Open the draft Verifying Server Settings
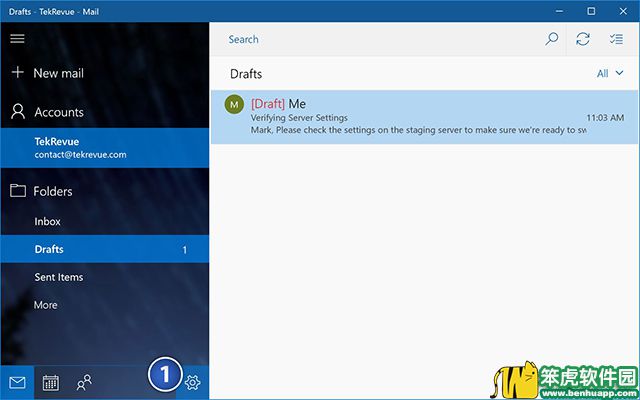640x400 pixels. click(424, 117)
